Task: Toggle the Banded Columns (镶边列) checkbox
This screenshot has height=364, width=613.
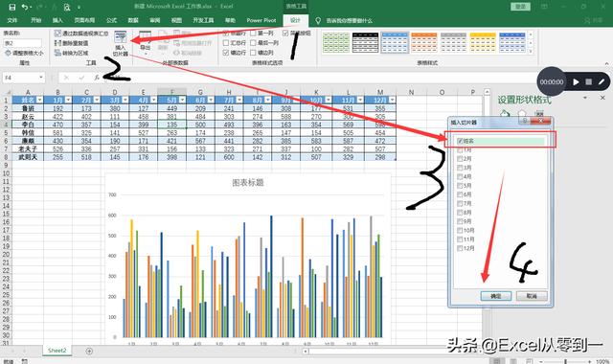Action: tap(253, 53)
